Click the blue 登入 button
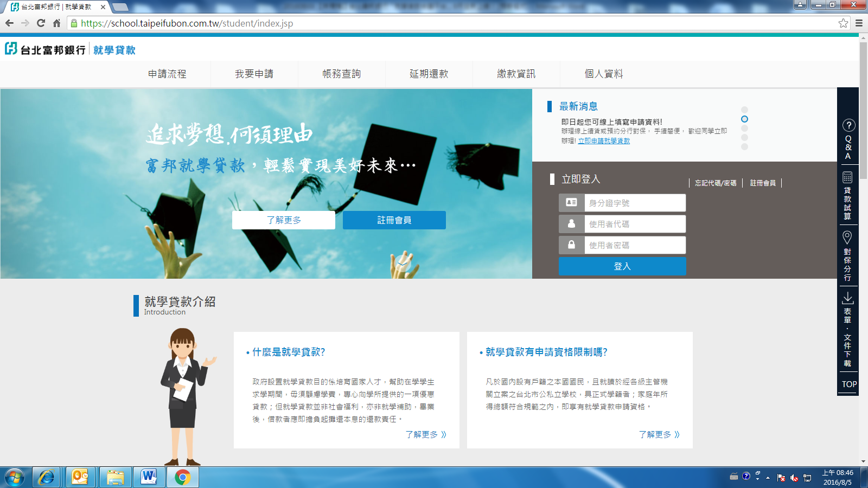Image resolution: width=868 pixels, height=488 pixels. [622, 266]
